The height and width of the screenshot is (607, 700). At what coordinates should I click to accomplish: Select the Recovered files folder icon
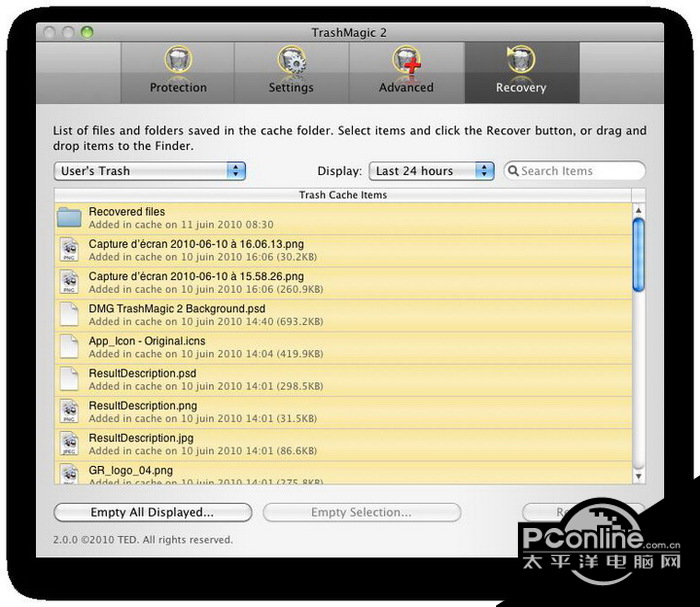(69, 218)
